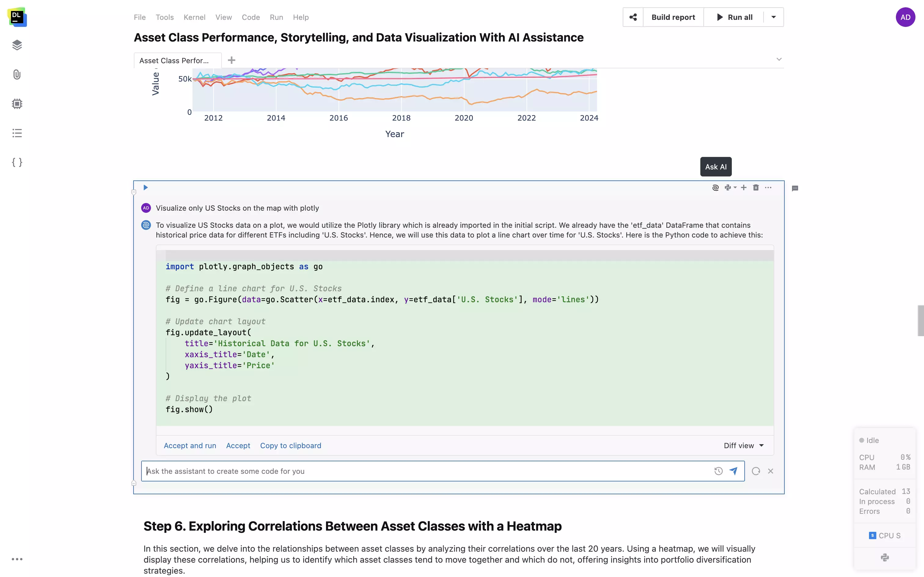Open the Run all dropdown arrow
924x577 pixels.
(x=774, y=17)
